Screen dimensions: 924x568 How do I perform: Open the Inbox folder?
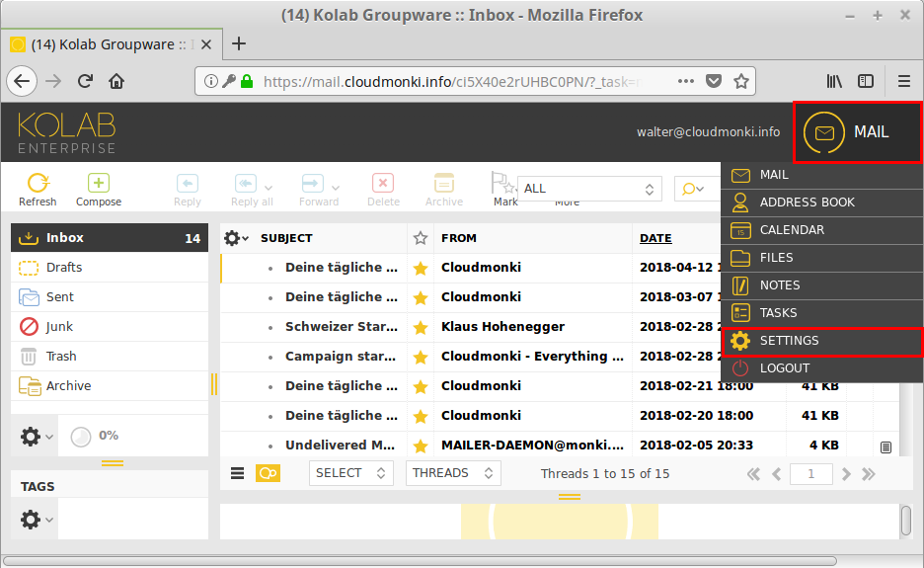(110, 238)
